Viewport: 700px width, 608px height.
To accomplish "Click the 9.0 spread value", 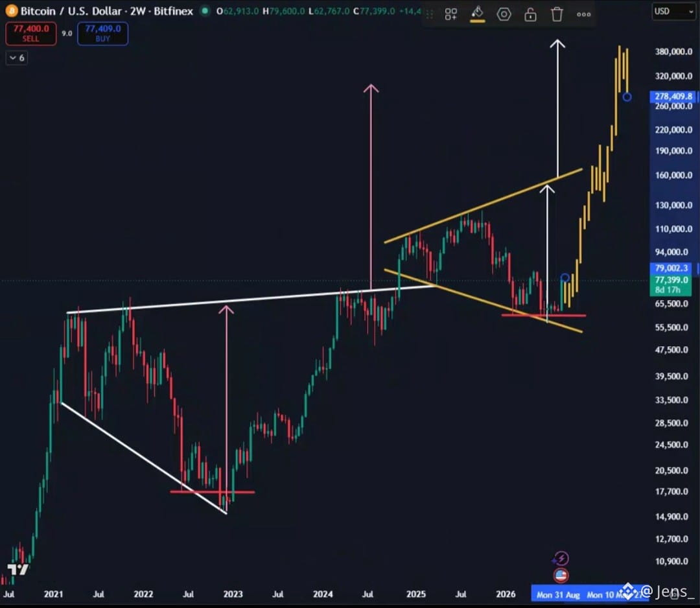I will [x=67, y=34].
